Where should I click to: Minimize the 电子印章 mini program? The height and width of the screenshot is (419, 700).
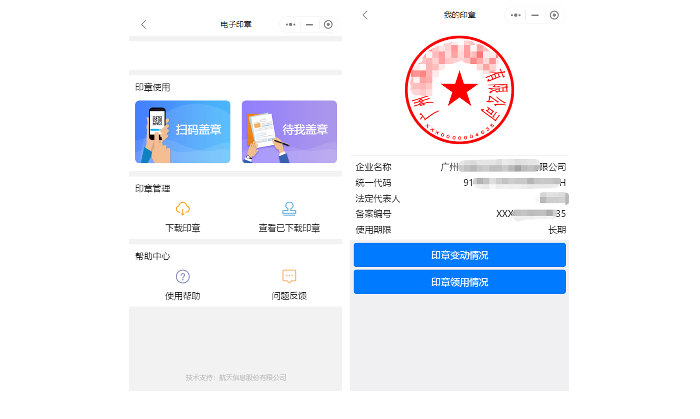[x=309, y=24]
